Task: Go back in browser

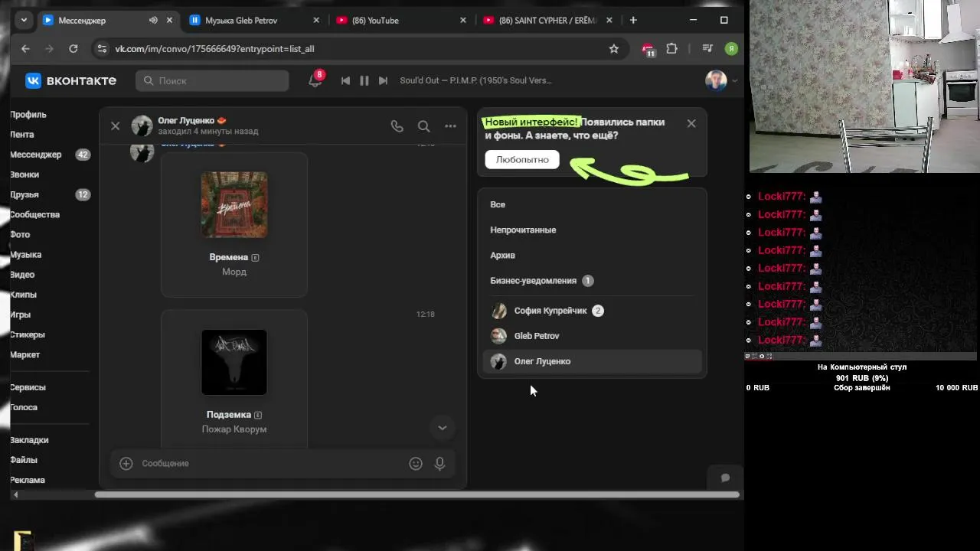Action: pos(25,48)
